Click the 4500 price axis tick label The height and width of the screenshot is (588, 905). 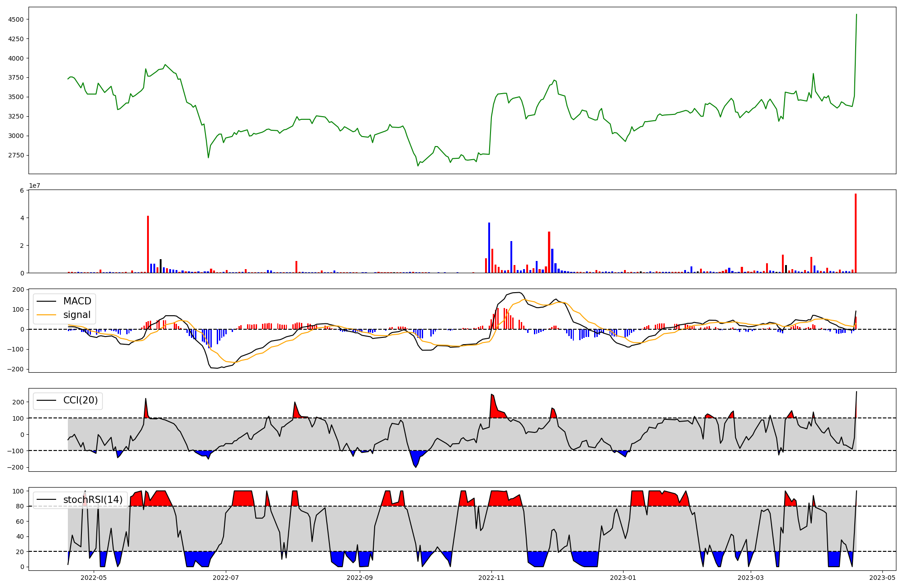17,19
